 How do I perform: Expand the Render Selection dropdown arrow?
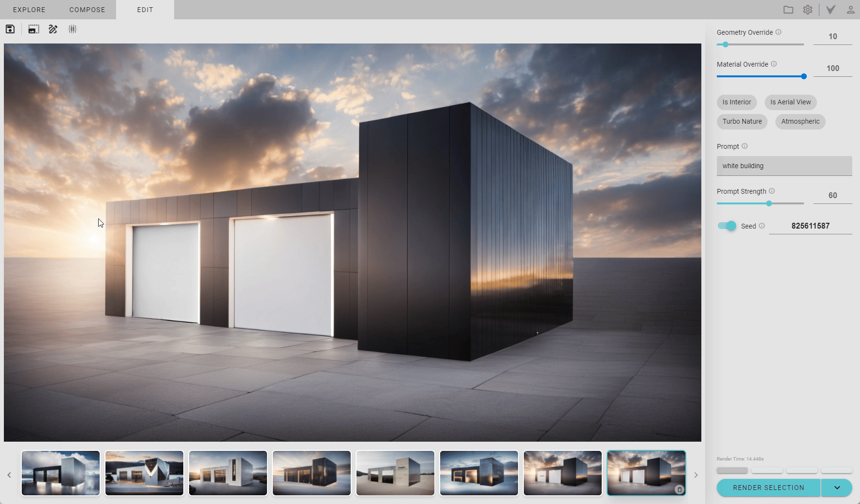(x=837, y=488)
